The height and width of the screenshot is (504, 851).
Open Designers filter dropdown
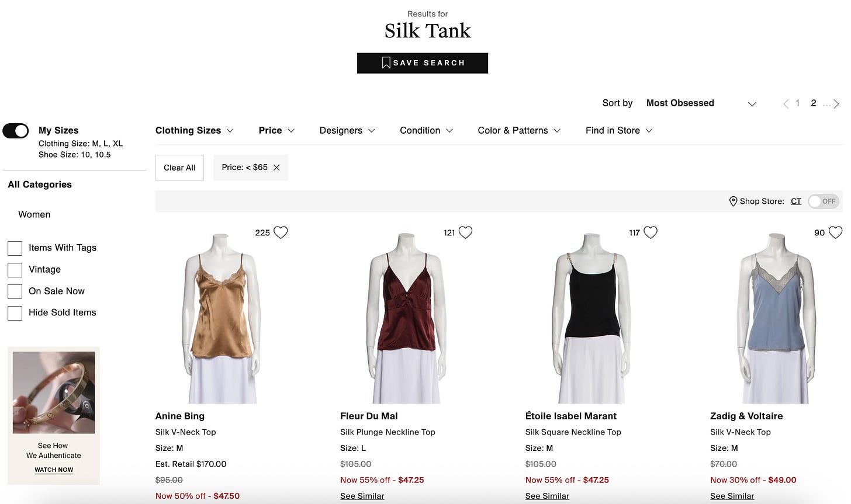[347, 131]
